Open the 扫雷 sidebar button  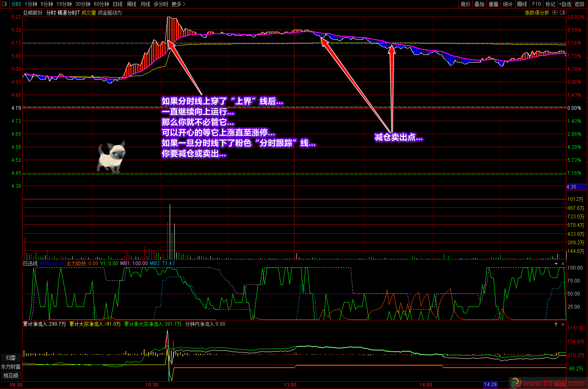pos(11,358)
